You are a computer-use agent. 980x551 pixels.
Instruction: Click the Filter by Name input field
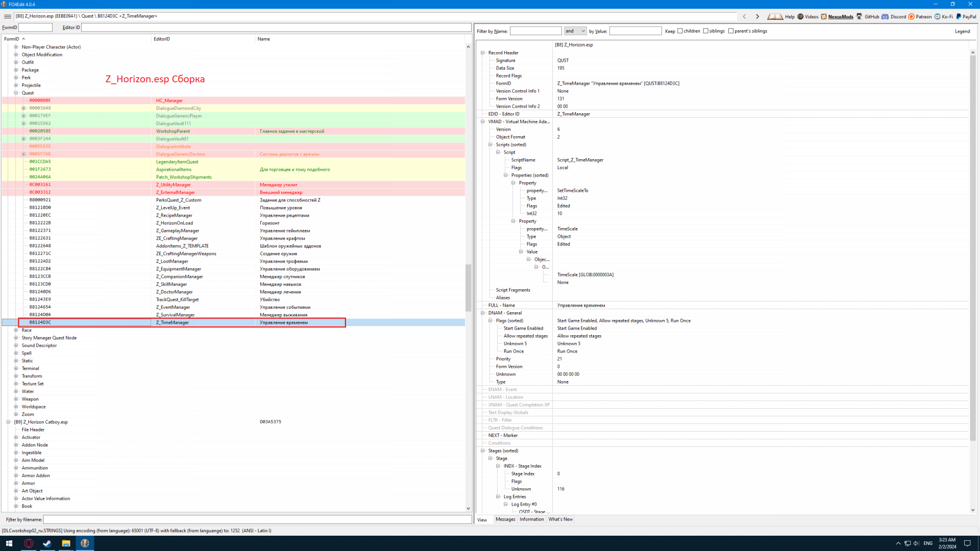[535, 31]
